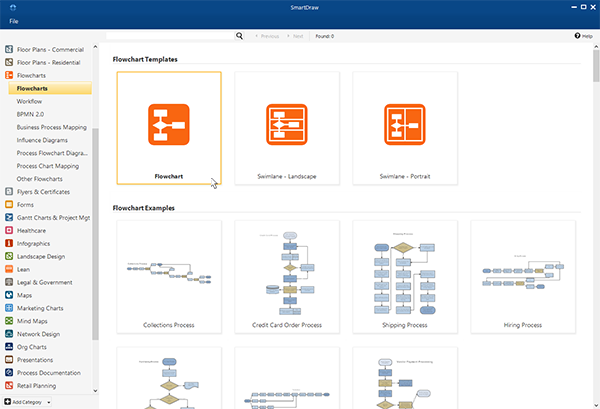Image resolution: width=600 pixels, height=409 pixels.
Task: Click the orange Flowcharts category icon
Action: pyautogui.click(x=9, y=75)
